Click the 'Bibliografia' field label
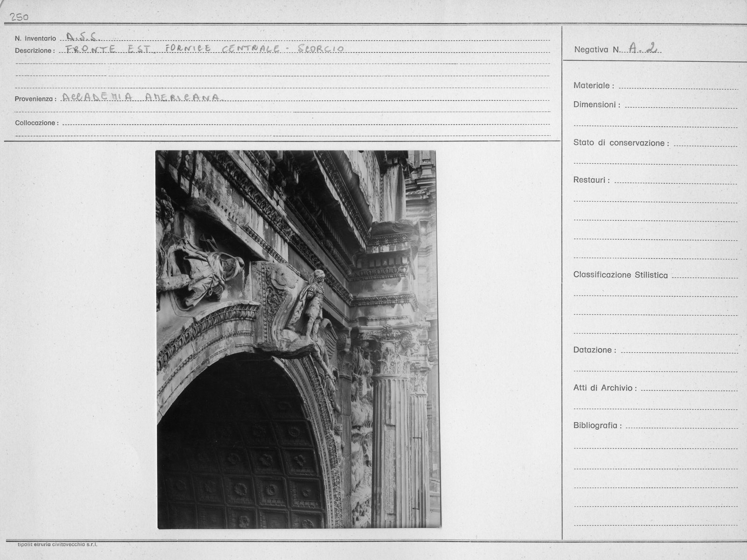 tap(598, 426)
